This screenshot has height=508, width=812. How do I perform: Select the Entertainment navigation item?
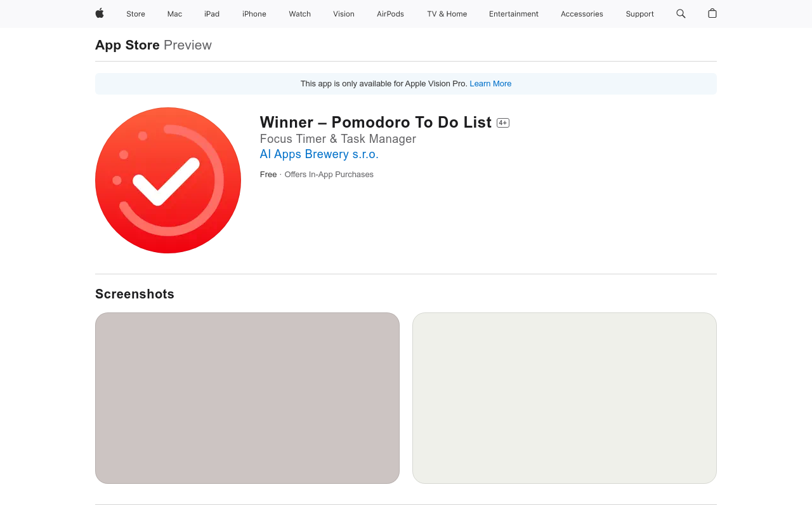(x=514, y=14)
